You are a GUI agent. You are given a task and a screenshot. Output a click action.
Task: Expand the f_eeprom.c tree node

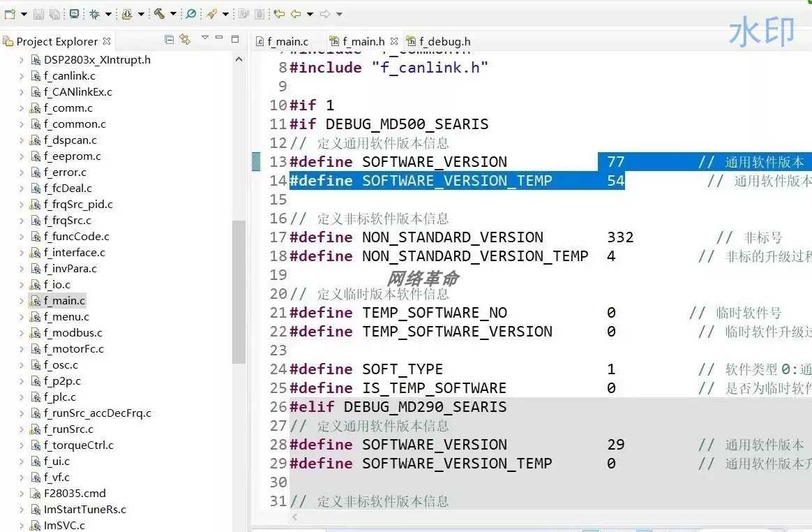point(21,156)
